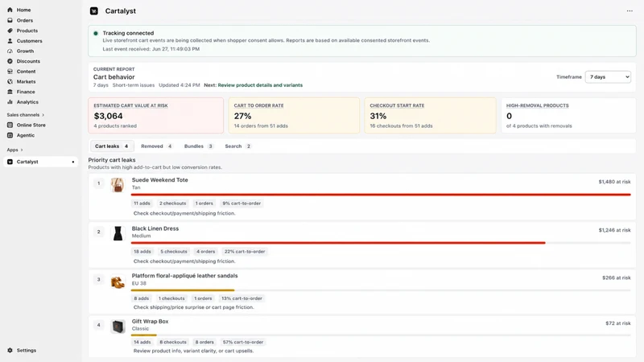Click the Checkout Start Rate card
Image resolution: width=644 pixels, height=362 pixels.
pyautogui.click(x=431, y=115)
